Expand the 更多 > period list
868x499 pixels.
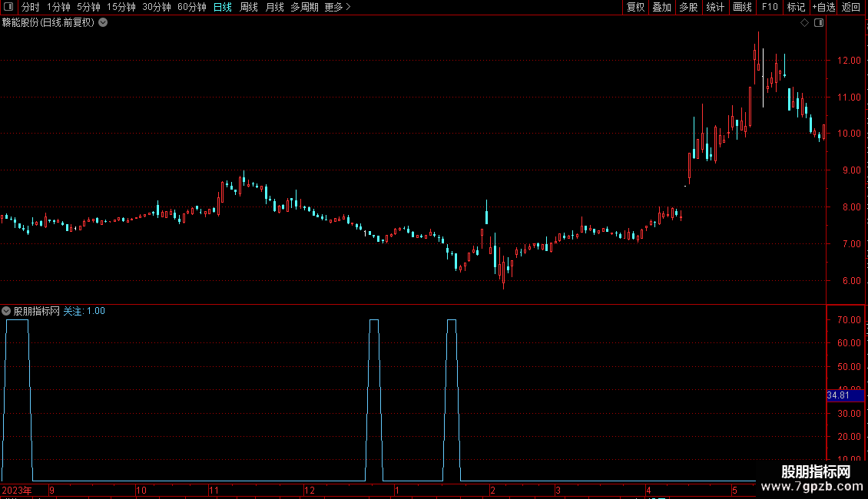point(337,7)
